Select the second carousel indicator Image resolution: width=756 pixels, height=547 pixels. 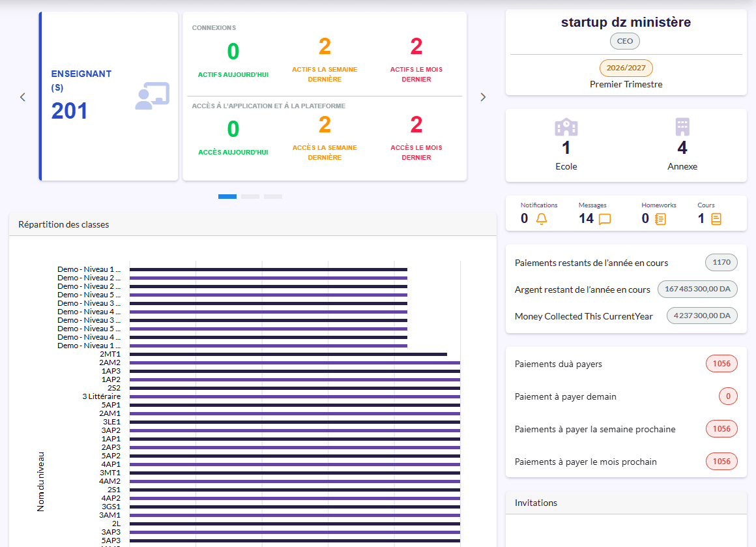point(250,196)
